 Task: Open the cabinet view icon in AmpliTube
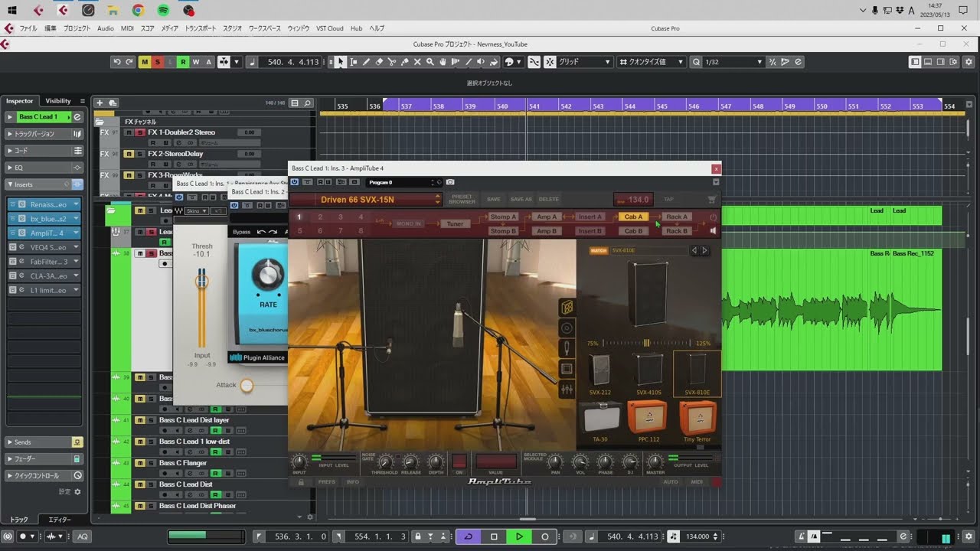567,307
